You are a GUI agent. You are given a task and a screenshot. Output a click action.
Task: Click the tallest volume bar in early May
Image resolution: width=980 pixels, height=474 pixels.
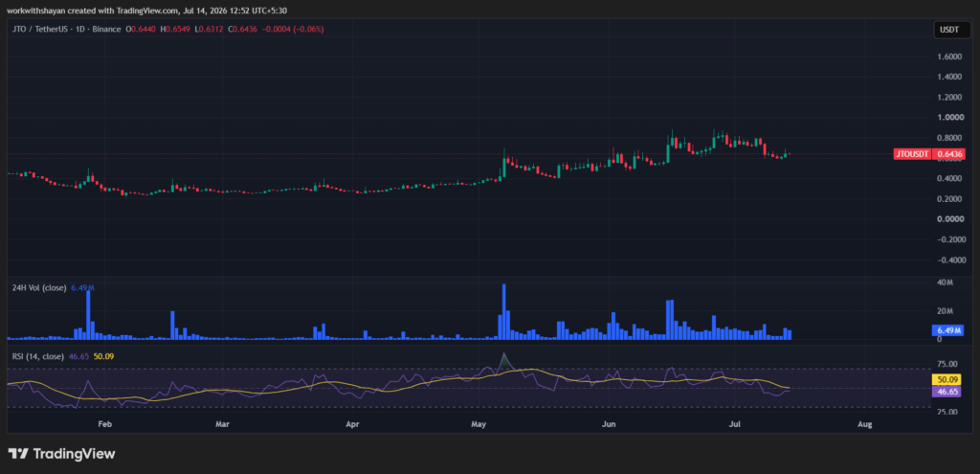coord(503,311)
